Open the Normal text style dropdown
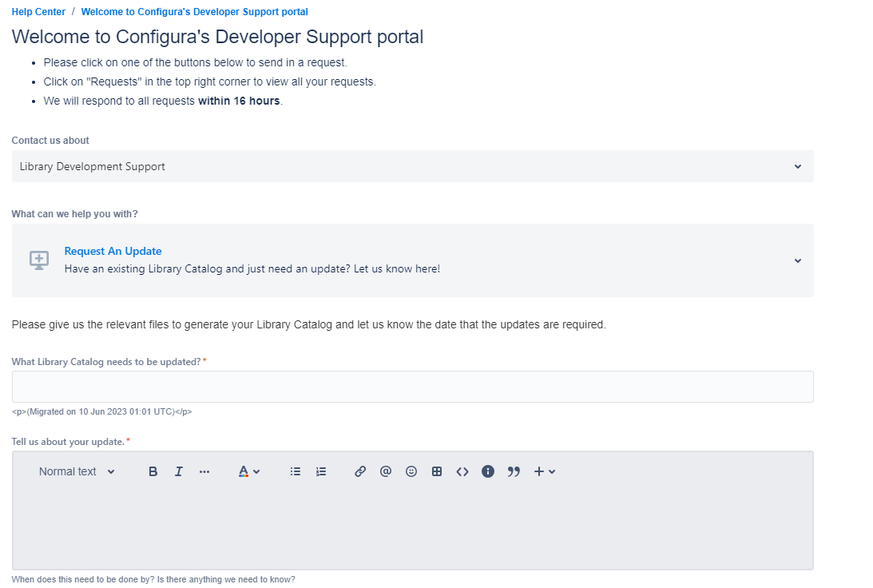Screen dimensions: 873x588 coord(76,471)
